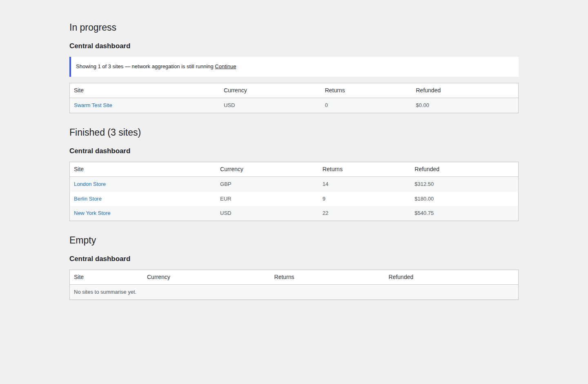
Task: Click the returns count 9 for Berlin Store
Action: (x=324, y=199)
